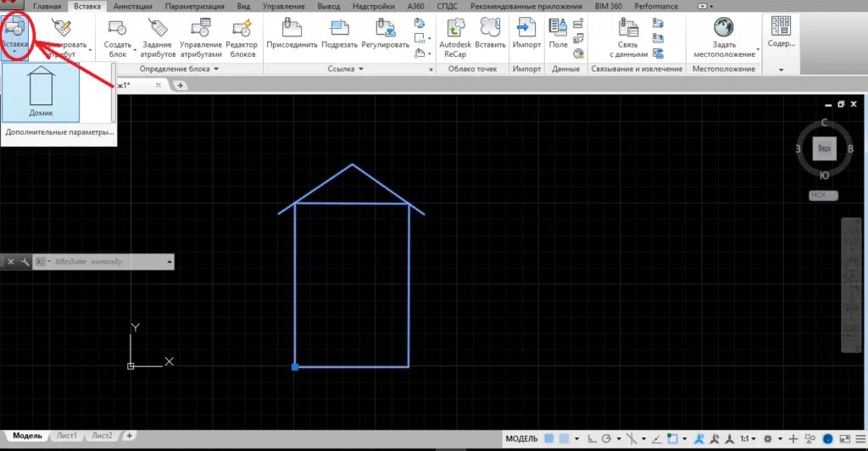
Task: Switch to the Лист1 layout tab
Action: tap(67, 436)
